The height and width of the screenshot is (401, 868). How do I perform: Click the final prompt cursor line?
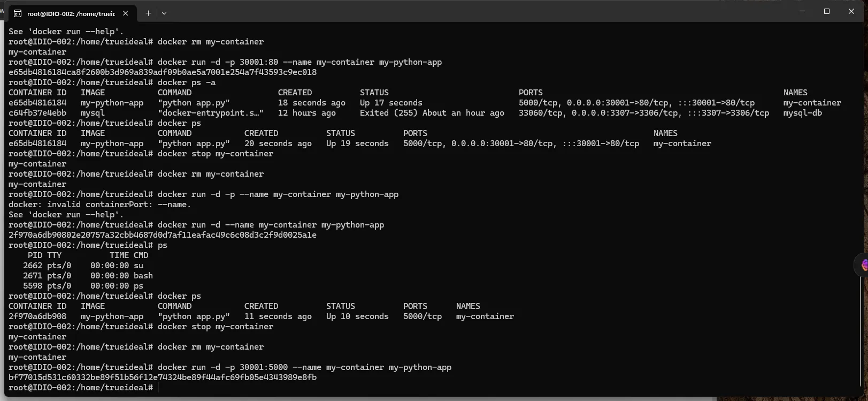pyautogui.click(x=83, y=388)
